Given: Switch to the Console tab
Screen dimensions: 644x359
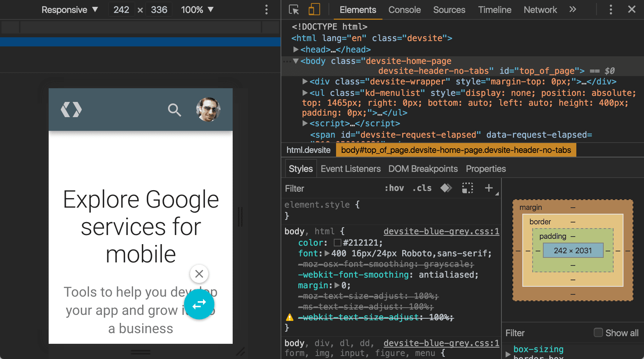Looking at the screenshot, I should click(x=404, y=10).
